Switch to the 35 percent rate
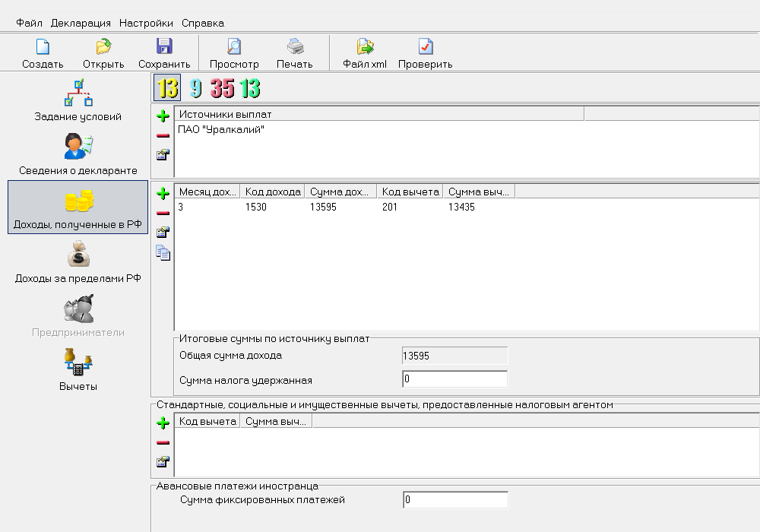This screenshot has width=760, height=532. pos(223,88)
